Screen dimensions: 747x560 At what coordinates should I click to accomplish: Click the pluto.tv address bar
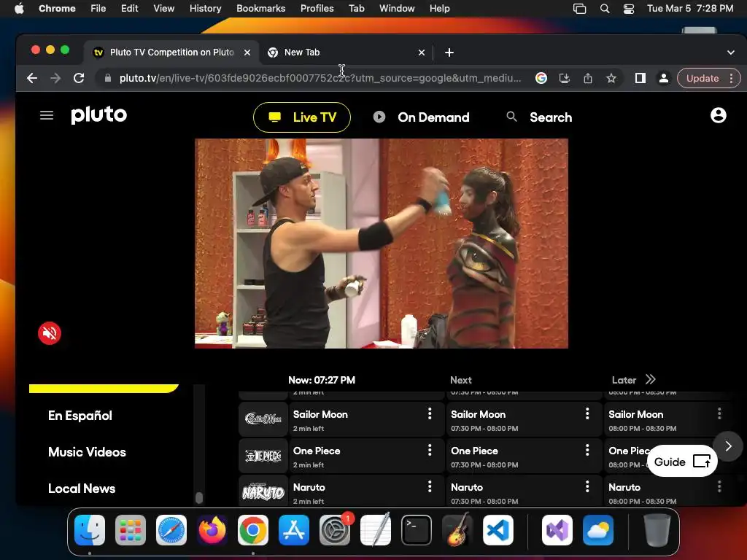tap(320, 78)
